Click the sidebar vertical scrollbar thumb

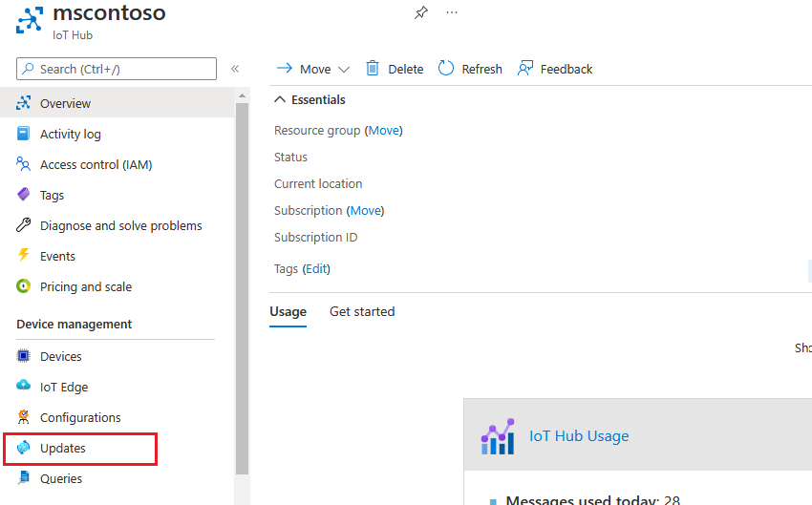coord(242,288)
